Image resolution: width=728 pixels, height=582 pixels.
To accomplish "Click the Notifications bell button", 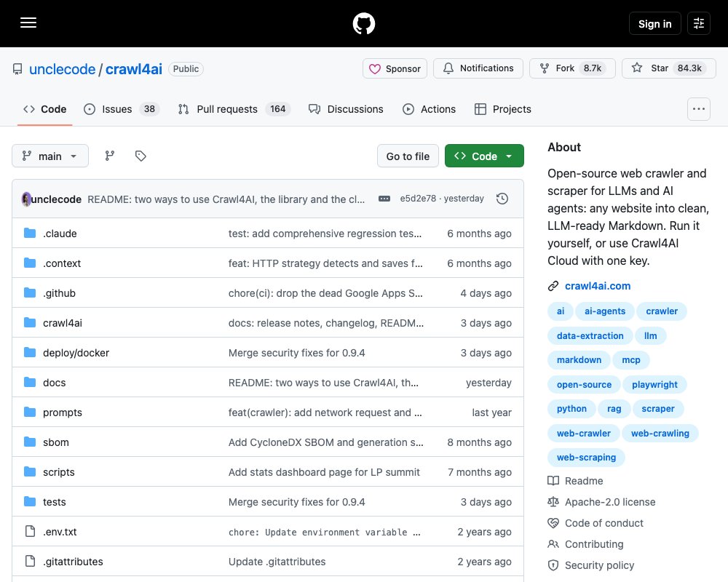I will (x=478, y=68).
